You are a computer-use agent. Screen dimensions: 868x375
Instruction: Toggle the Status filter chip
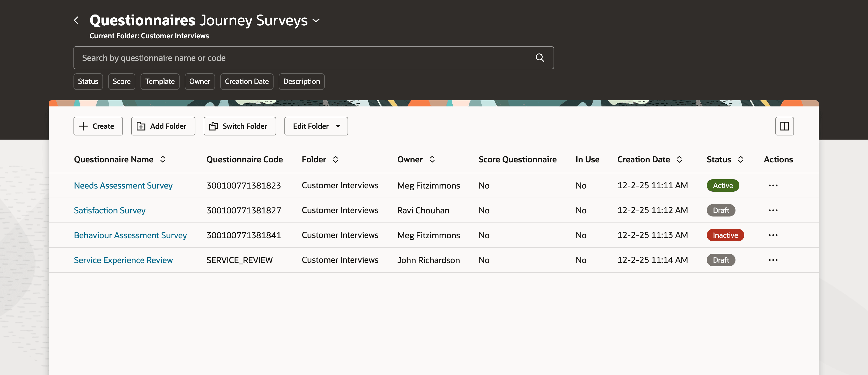(88, 81)
